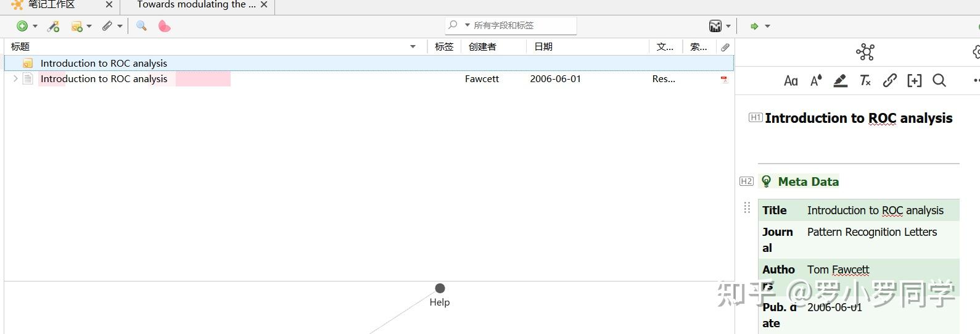
Task: Click the highlight marker pen icon
Action: (x=840, y=81)
